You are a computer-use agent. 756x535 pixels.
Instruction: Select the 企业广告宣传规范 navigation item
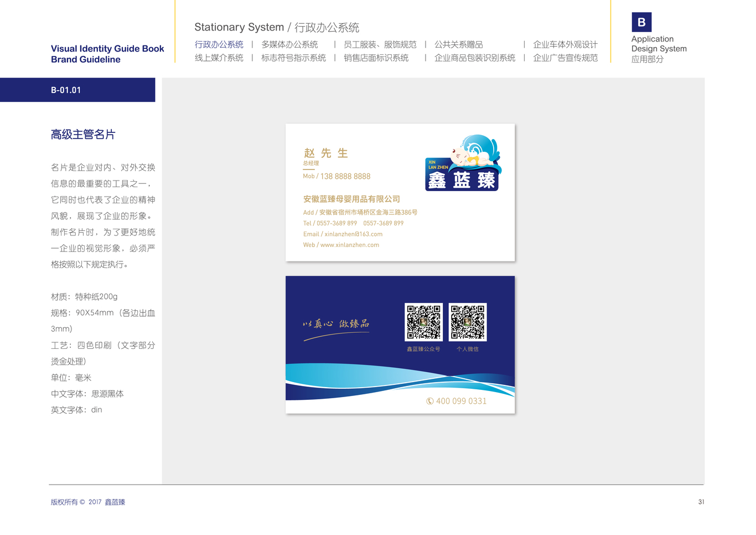(565, 58)
